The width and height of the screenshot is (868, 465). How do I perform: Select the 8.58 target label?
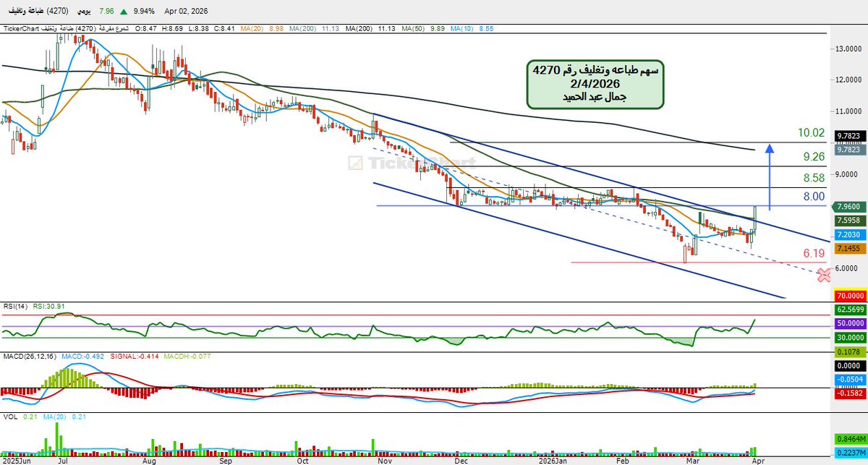click(814, 178)
